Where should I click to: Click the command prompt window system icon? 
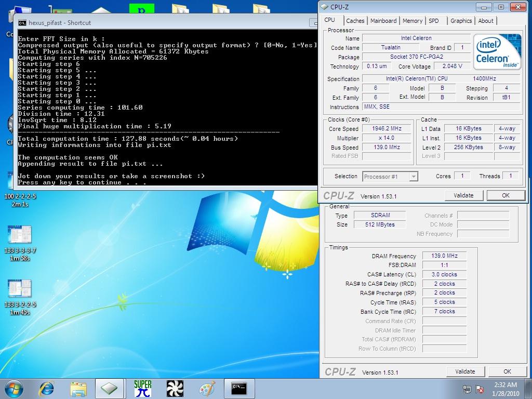pyautogui.click(x=22, y=23)
